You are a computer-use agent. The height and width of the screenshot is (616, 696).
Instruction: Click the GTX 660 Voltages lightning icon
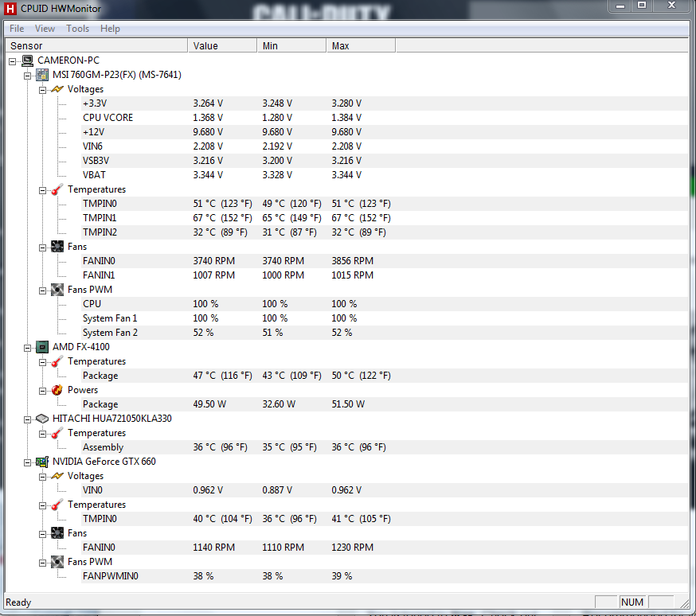(x=57, y=476)
